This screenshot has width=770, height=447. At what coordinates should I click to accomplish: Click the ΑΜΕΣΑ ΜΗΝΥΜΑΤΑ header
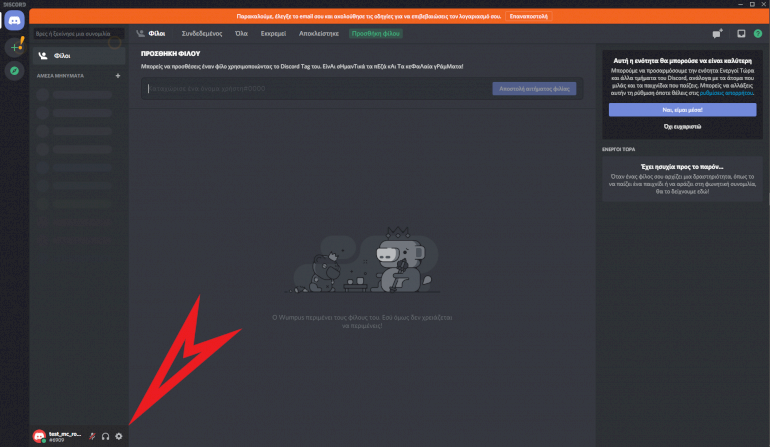(x=60, y=76)
